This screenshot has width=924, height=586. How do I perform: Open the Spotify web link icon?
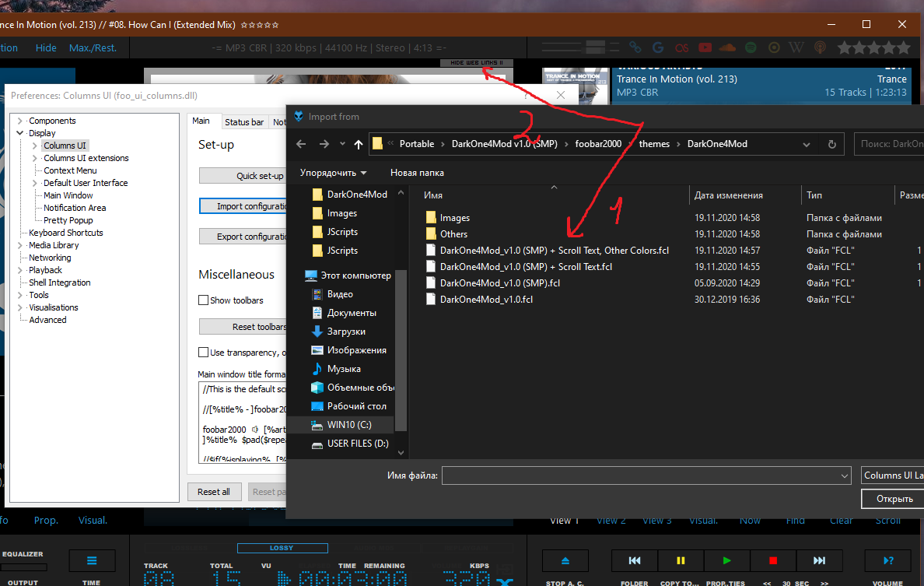point(751,47)
